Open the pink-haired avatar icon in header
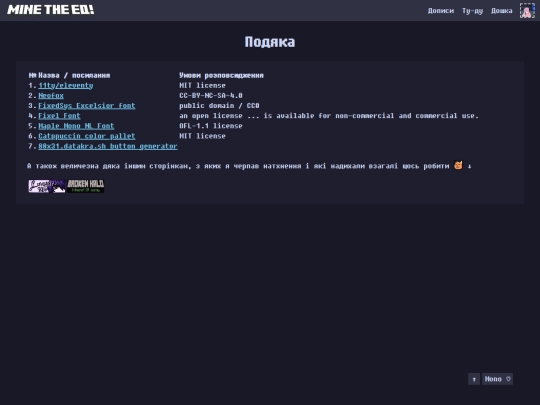 pos(527,10)
